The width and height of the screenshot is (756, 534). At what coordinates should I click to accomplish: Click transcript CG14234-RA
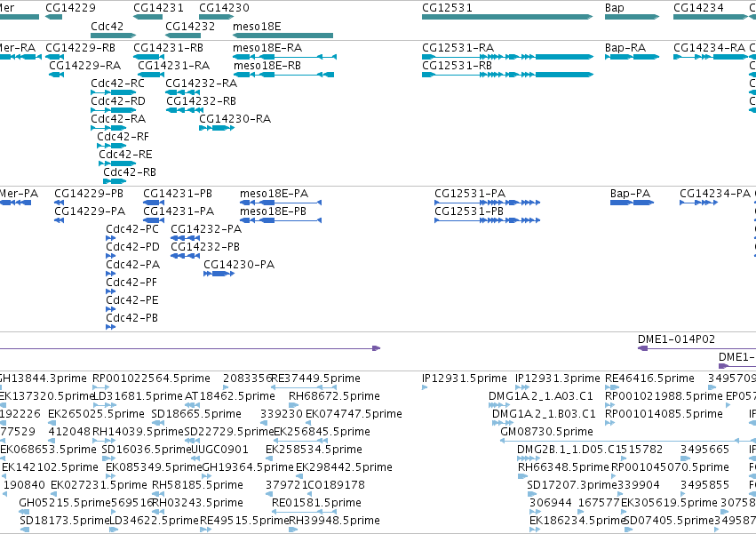point(709,48)
